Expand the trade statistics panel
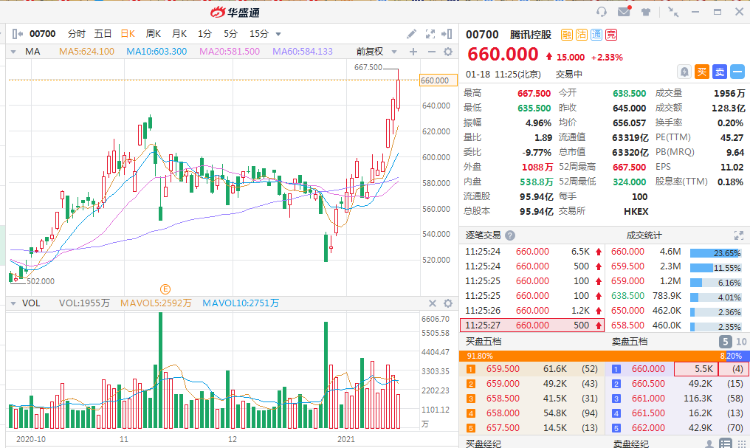 pos(739,235)
